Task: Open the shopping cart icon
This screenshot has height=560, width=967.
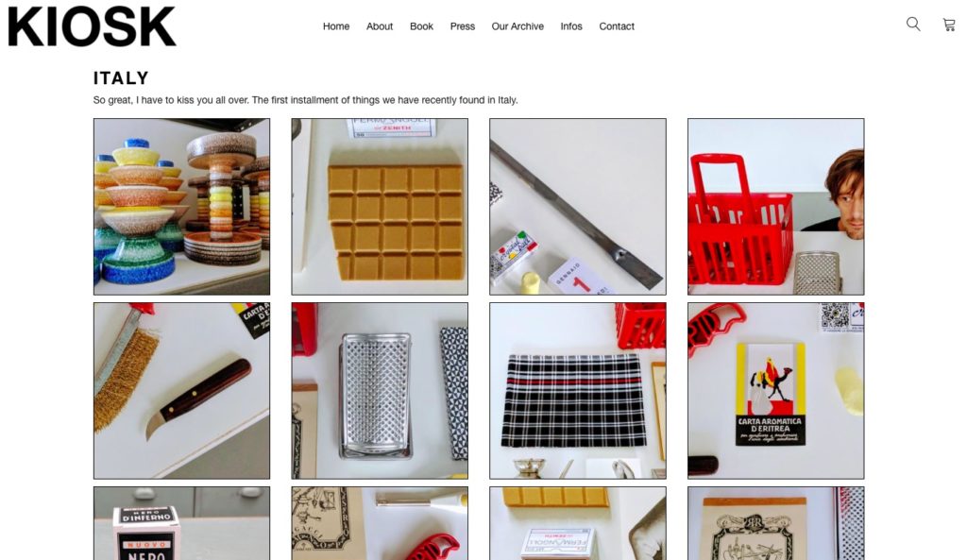Action: pyautogui.click(x=948, y=25)
